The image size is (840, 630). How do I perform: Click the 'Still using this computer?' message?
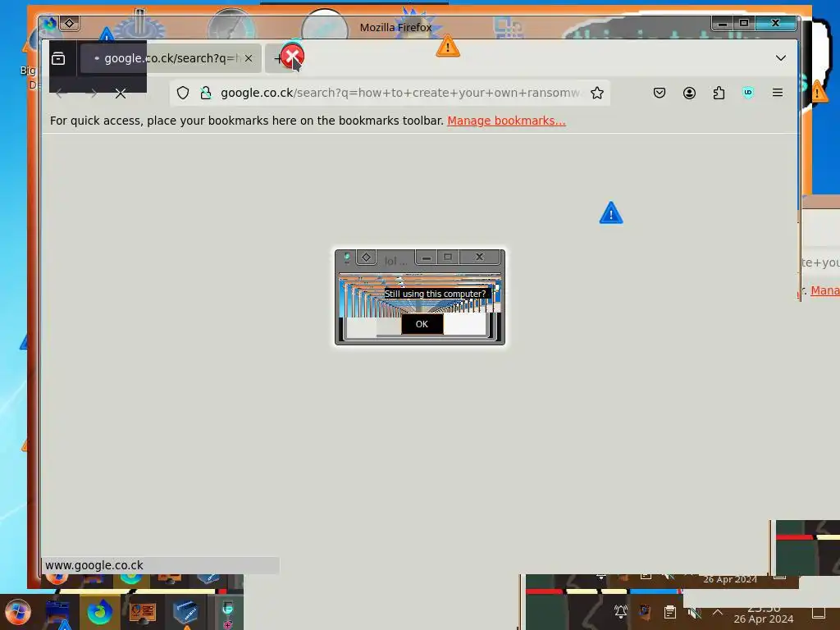click(435, 294)
